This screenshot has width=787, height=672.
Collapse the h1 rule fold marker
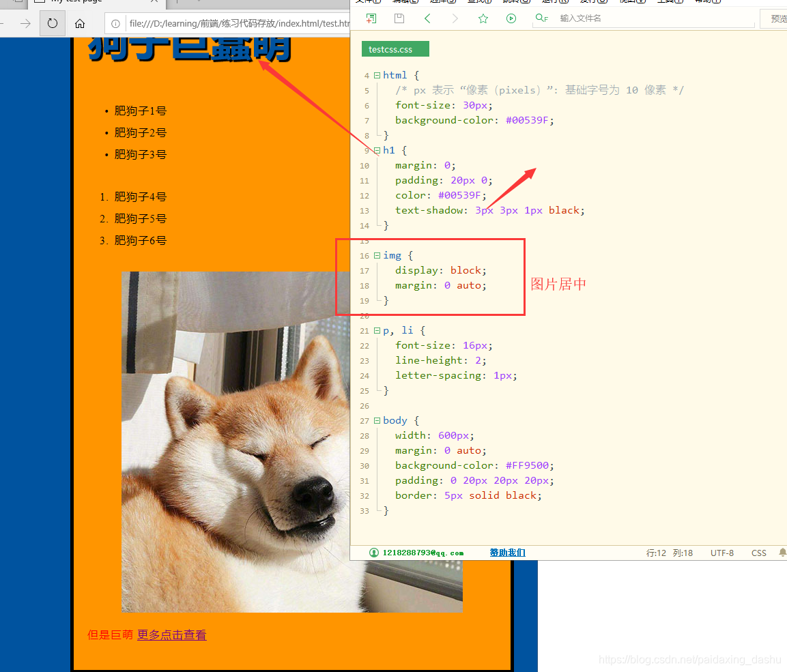(377, 151)
